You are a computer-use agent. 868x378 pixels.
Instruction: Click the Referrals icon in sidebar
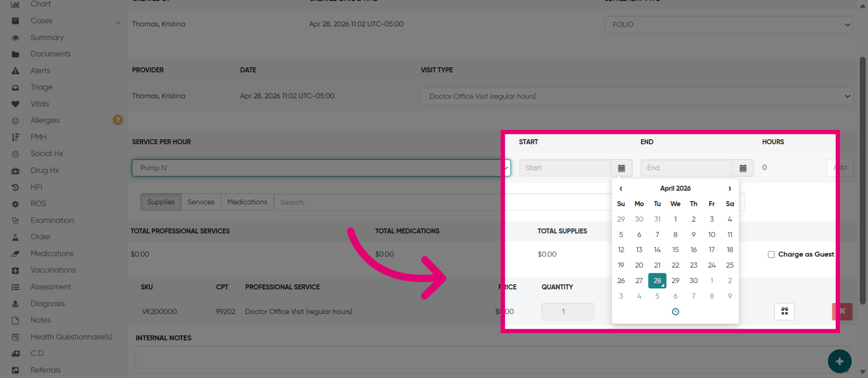15,370
